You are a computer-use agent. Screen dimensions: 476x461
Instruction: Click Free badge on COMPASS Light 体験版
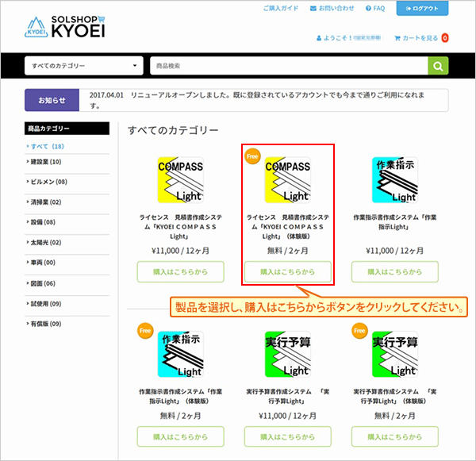coord(252,156)
